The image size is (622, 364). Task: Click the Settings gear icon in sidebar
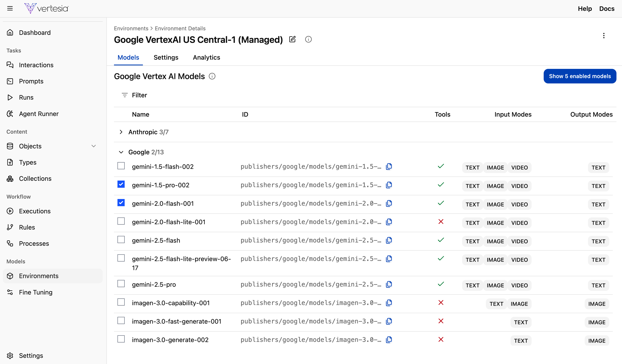tap(10, 356)
